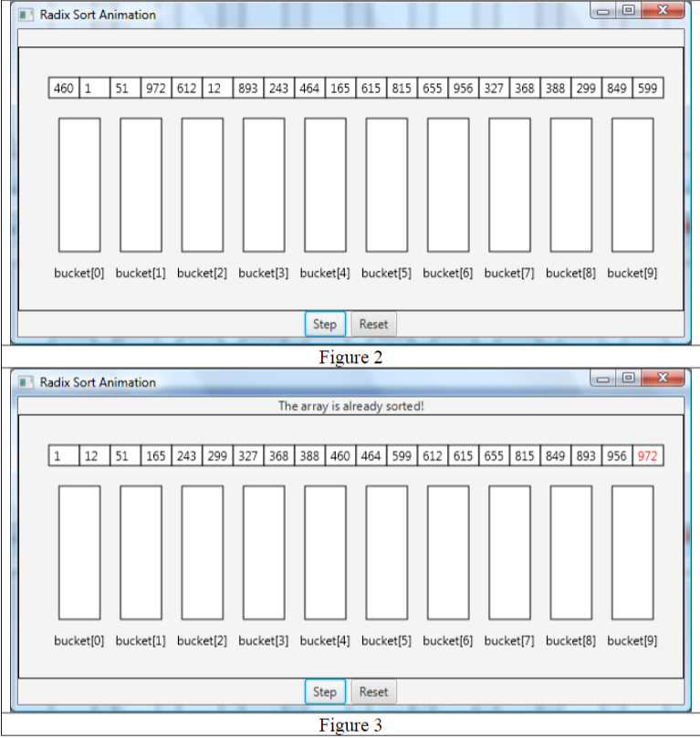Click bucket[5] box in Figure 2
The width and height of the screenshot is (700, 738).
387,185
